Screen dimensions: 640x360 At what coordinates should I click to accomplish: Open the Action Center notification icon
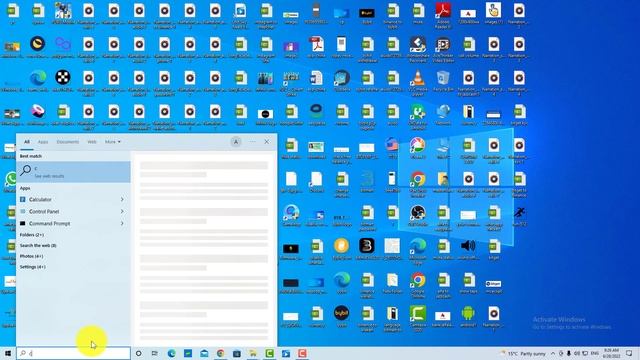pyautogui.click(x=629, y=353)
